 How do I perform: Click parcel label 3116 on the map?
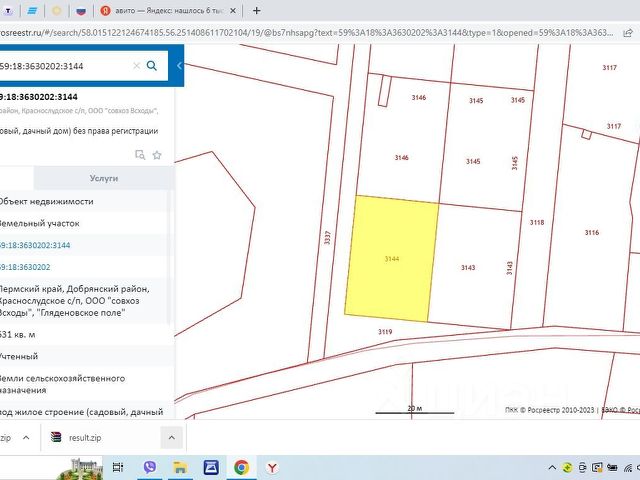[591, 233]
